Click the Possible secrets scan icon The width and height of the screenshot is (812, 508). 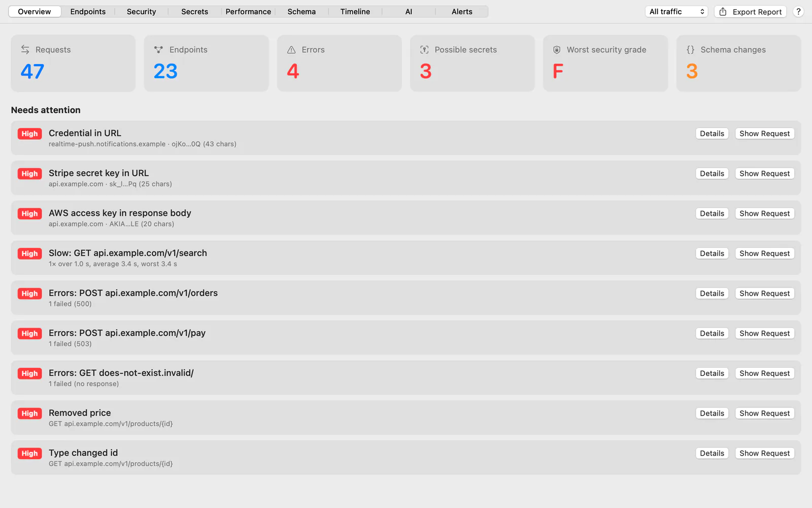coord(424,50)
